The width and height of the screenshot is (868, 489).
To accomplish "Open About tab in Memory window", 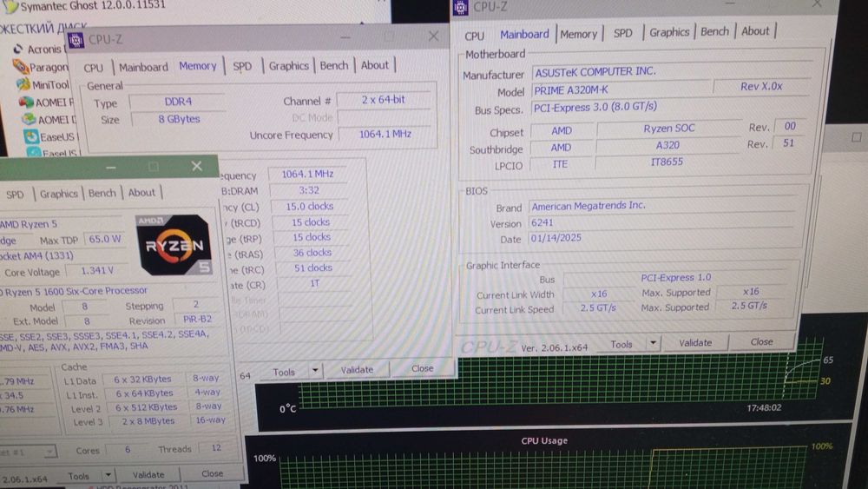I will pyautogui.click(x=375, y=65).
